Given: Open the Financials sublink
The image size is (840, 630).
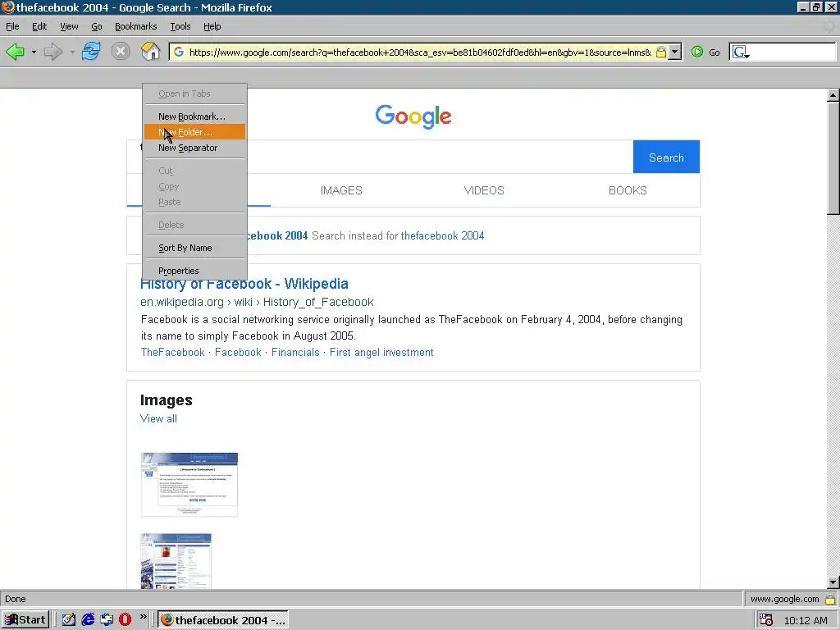Looking at the screenshot, I should (295, 352).
